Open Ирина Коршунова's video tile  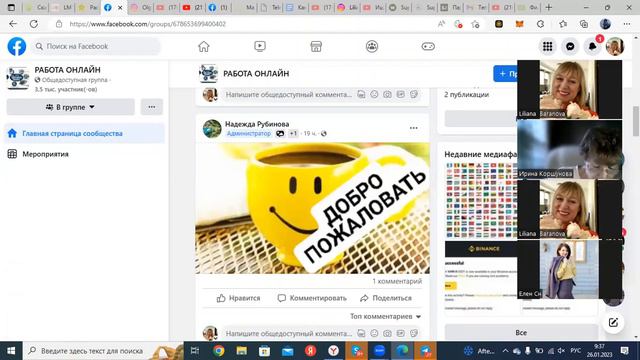click(x=569, y=149)
